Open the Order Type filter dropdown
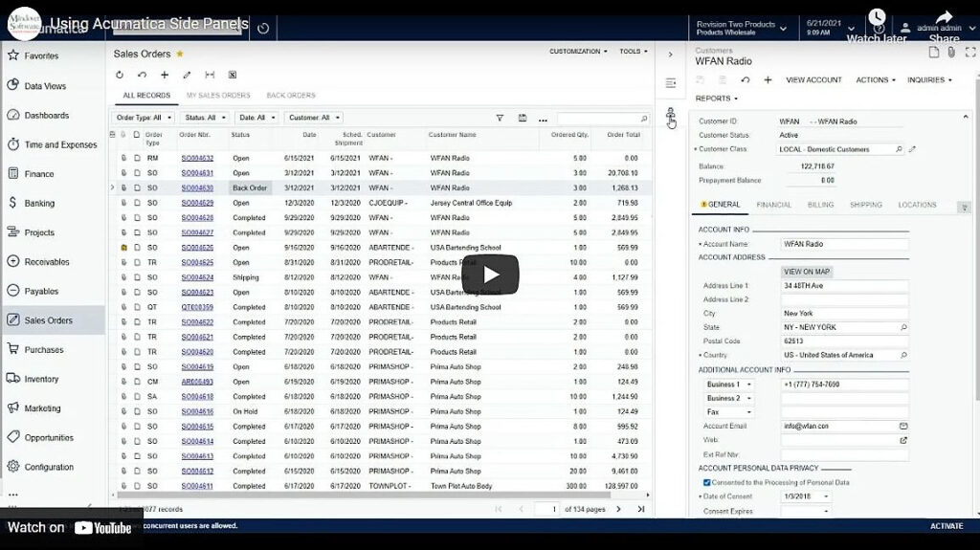 (x=144, y=118)
